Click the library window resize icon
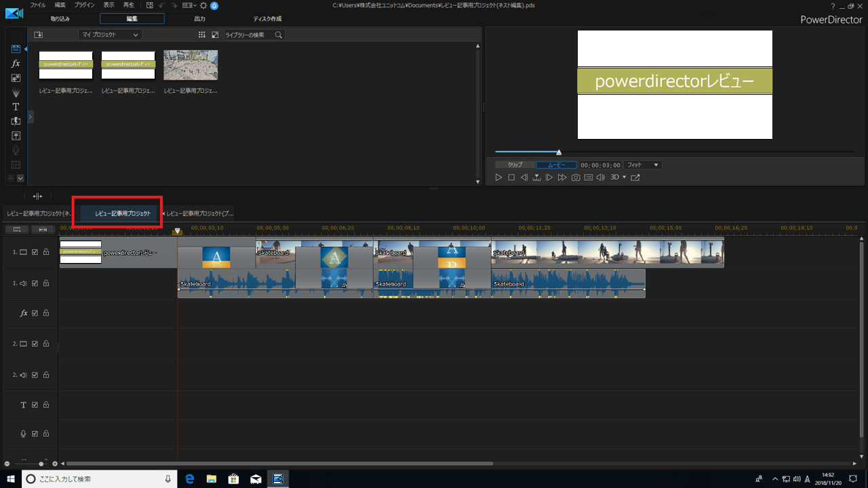868x488 pixels. (x=215, y=35)
